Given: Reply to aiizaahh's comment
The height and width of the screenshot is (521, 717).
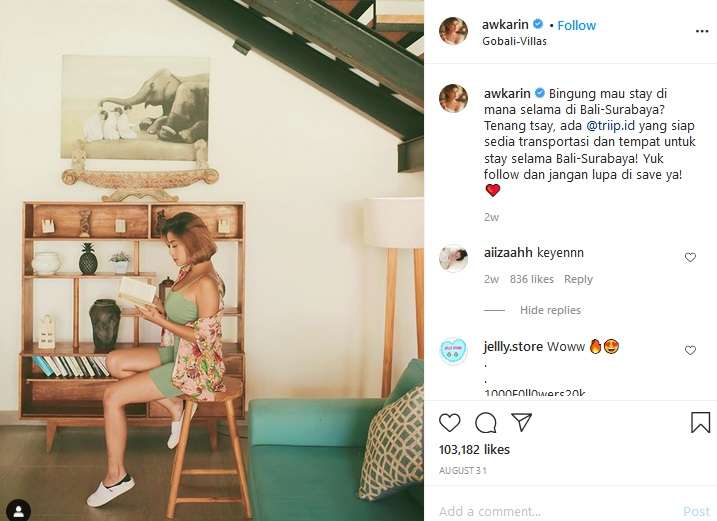Looking at the screenshot, I should point(578,279).
